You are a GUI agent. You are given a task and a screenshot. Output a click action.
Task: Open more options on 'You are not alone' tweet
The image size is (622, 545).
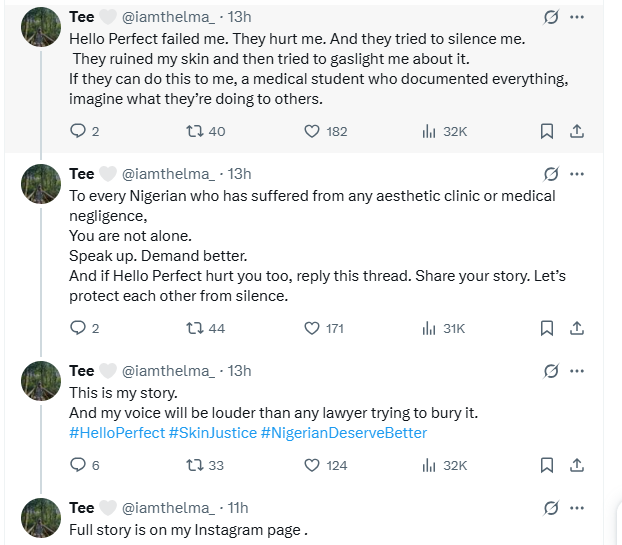coord(577,174)
